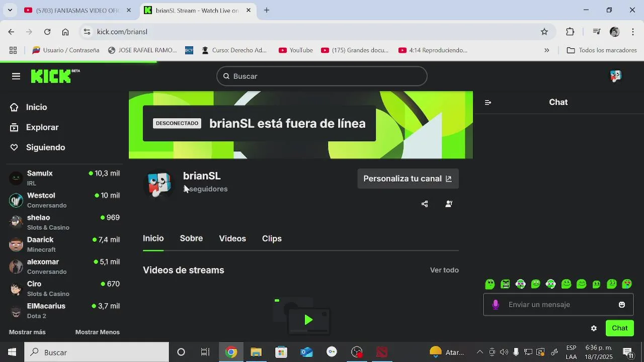Open ElMacarius Dota 2 channel

[x=64, y=311]
